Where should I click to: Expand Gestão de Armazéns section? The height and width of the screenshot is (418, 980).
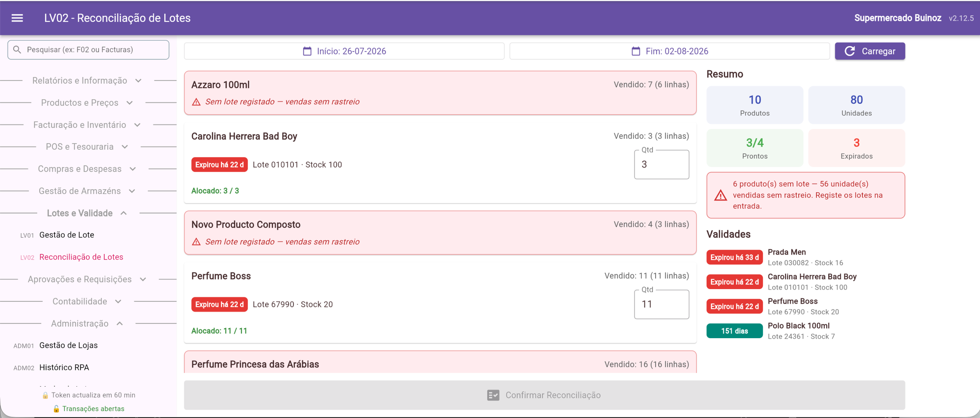(x=88, y=191)
